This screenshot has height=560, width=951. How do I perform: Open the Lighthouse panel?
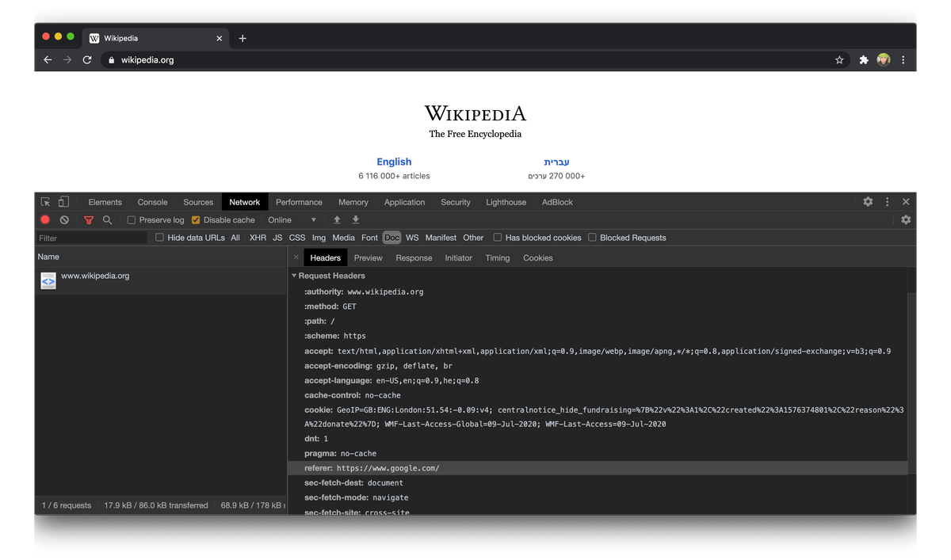point(506,202)
